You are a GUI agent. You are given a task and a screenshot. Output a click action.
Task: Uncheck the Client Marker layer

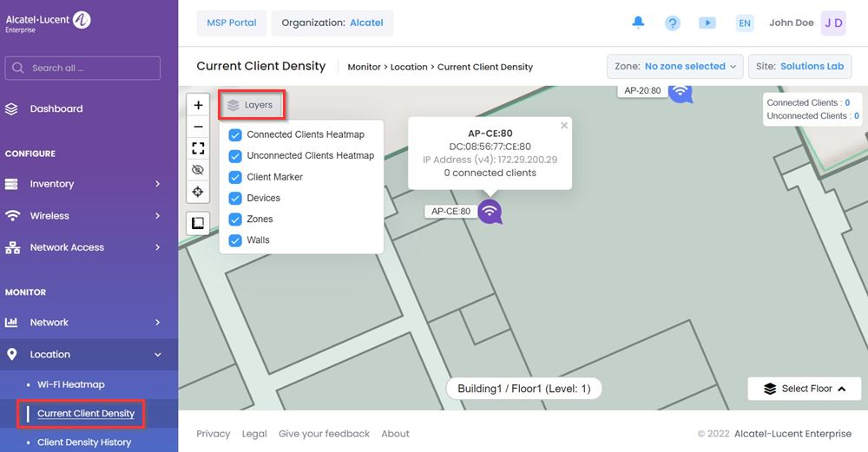click(x=235, y=177)
